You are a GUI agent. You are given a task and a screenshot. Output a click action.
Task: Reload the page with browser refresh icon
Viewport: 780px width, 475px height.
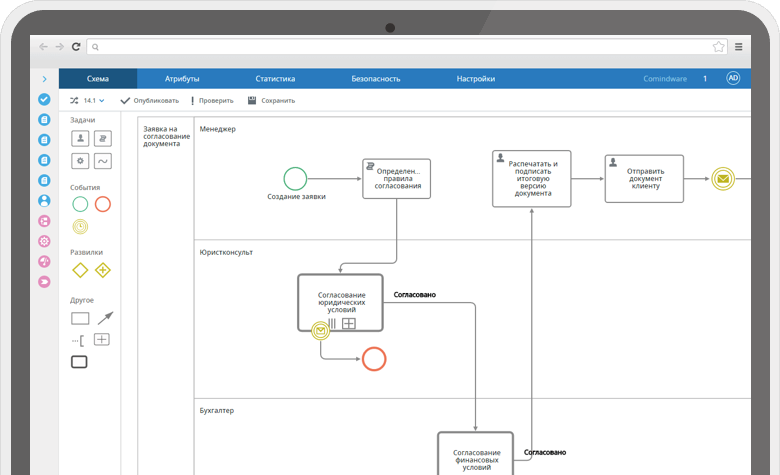(76, 47)
